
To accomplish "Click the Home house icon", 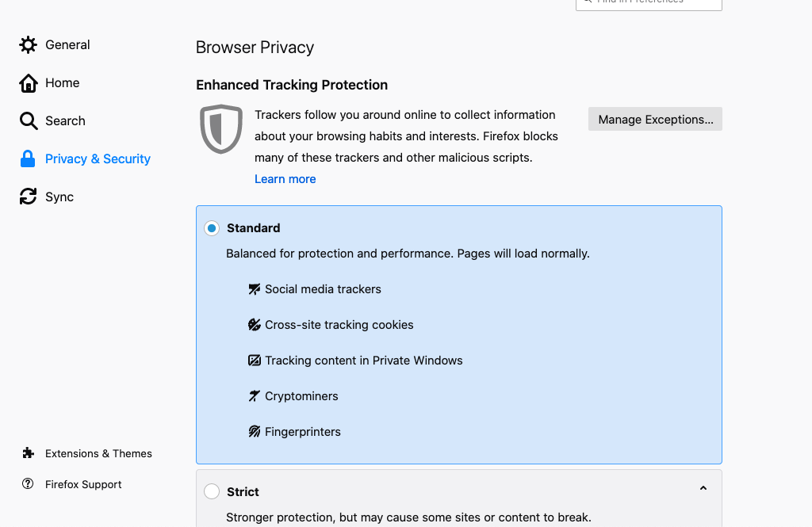I will pos(29,83).
